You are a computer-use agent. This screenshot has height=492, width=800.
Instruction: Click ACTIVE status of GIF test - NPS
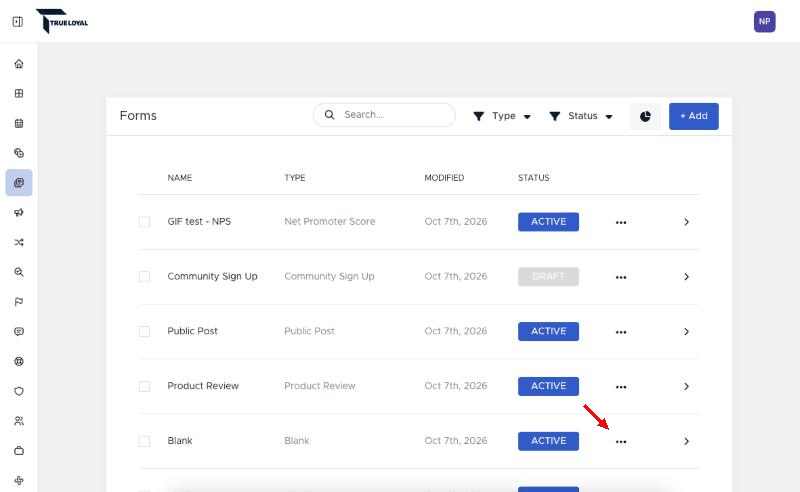click(x=548, y=222)
